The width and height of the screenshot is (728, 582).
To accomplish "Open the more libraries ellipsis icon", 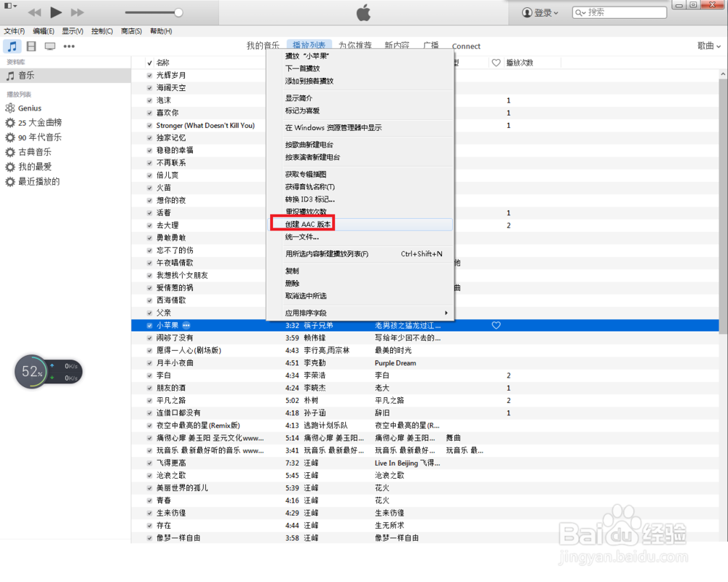I will pos(69,46).
